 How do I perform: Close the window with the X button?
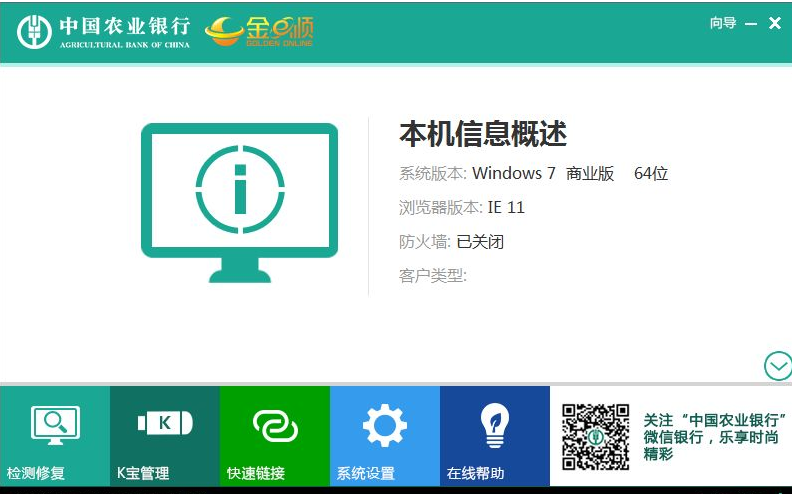tap(775, 23)
